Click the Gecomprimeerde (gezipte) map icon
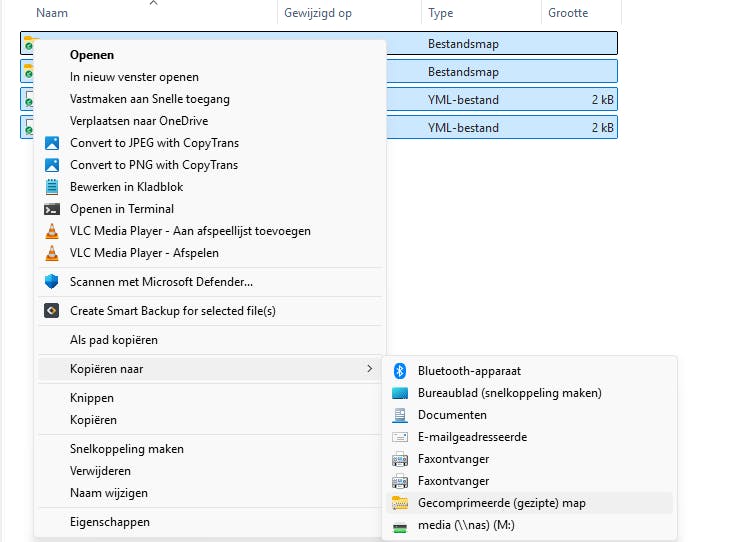The width and height of the screenshot is (744, 542). [x=400, y=503]
